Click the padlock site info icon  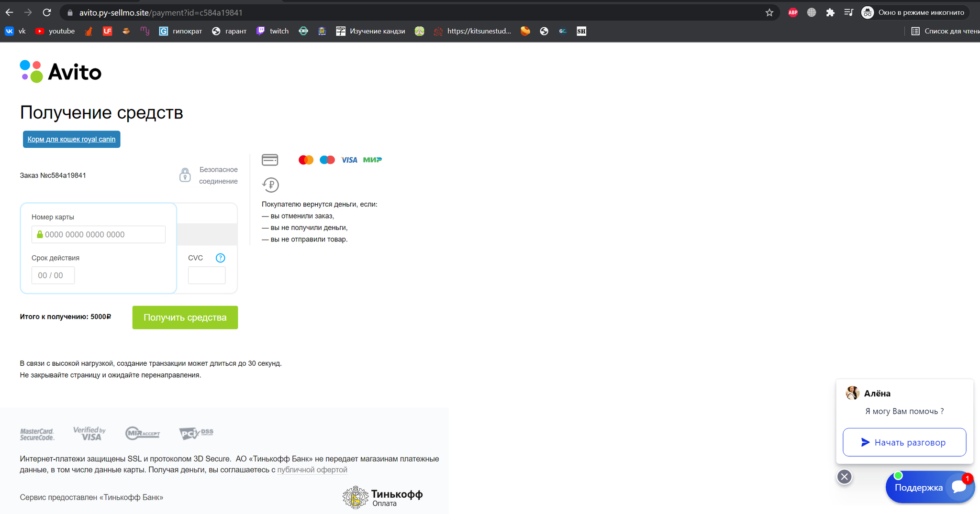(70, 13)
